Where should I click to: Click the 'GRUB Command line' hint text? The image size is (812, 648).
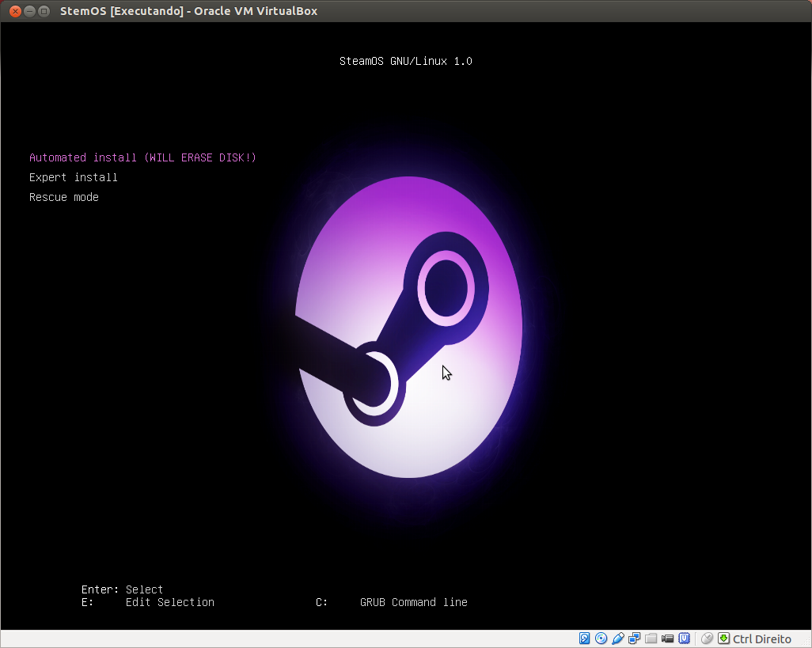(414, 602)
